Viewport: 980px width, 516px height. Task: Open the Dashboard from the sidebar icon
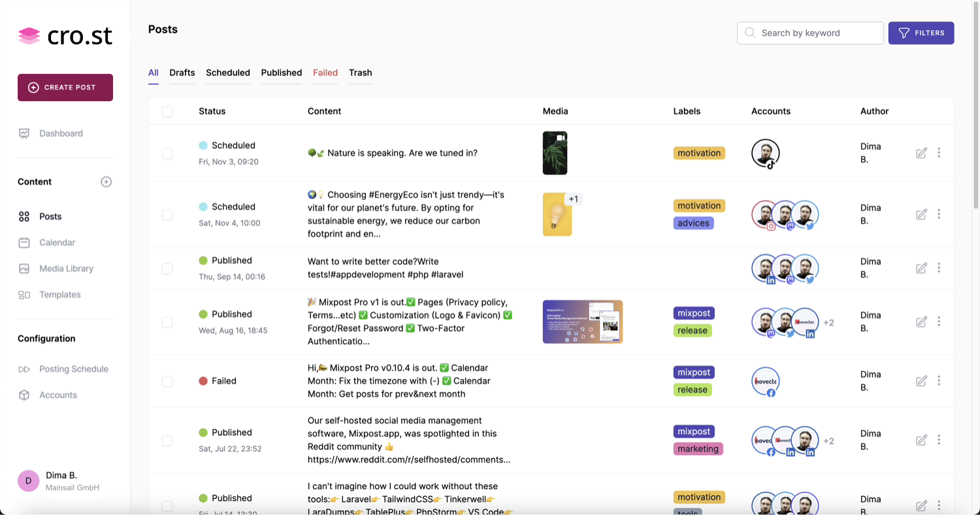[x=24, y=133]
